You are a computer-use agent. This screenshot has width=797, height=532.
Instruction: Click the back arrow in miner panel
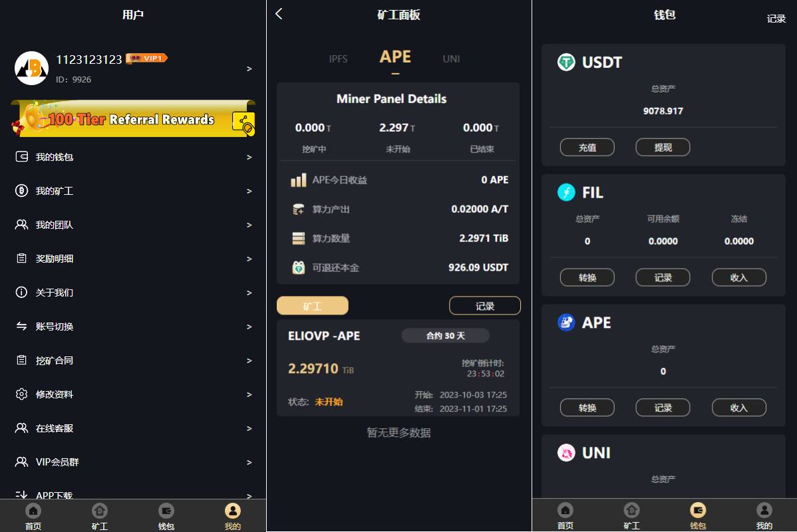(x=279, y=14)
